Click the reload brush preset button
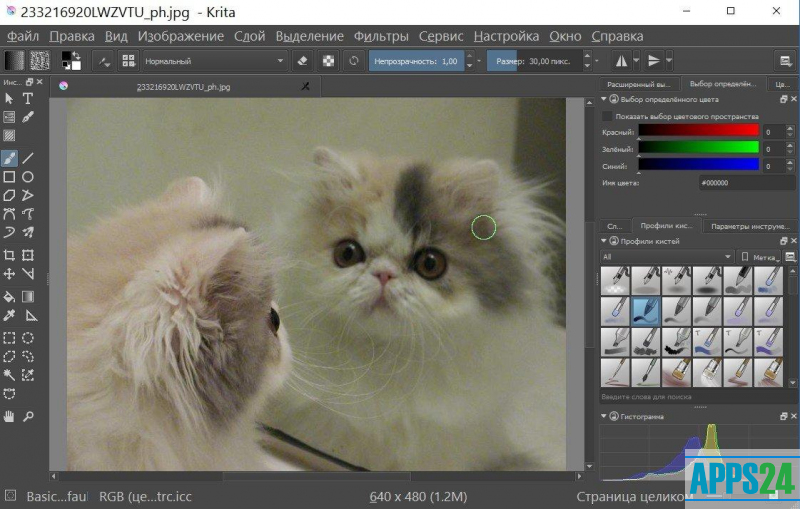Screen dimensions: 800x509 [354, 61]
